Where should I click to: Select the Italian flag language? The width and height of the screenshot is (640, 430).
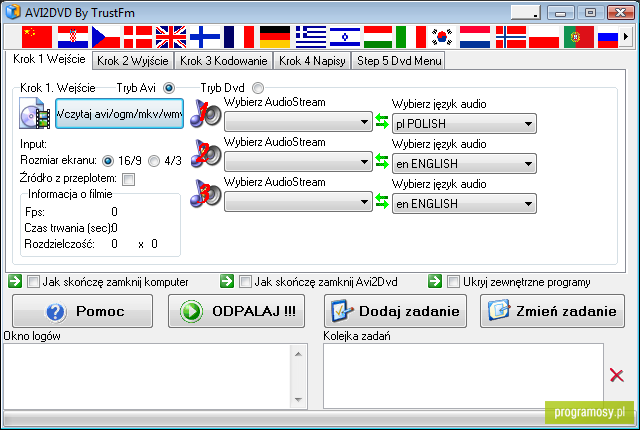pyautogui.click(x=411, y=37)
